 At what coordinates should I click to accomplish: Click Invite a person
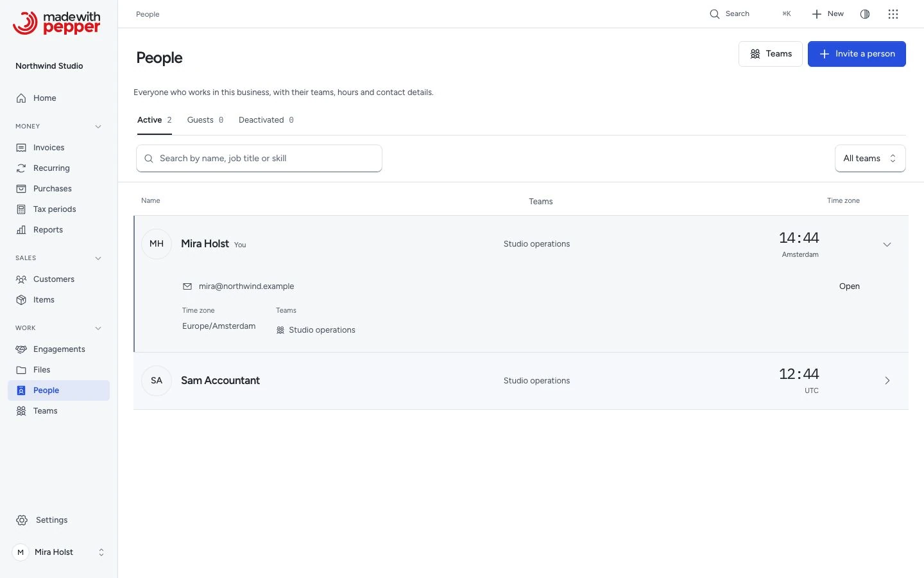tap(857, 54)
